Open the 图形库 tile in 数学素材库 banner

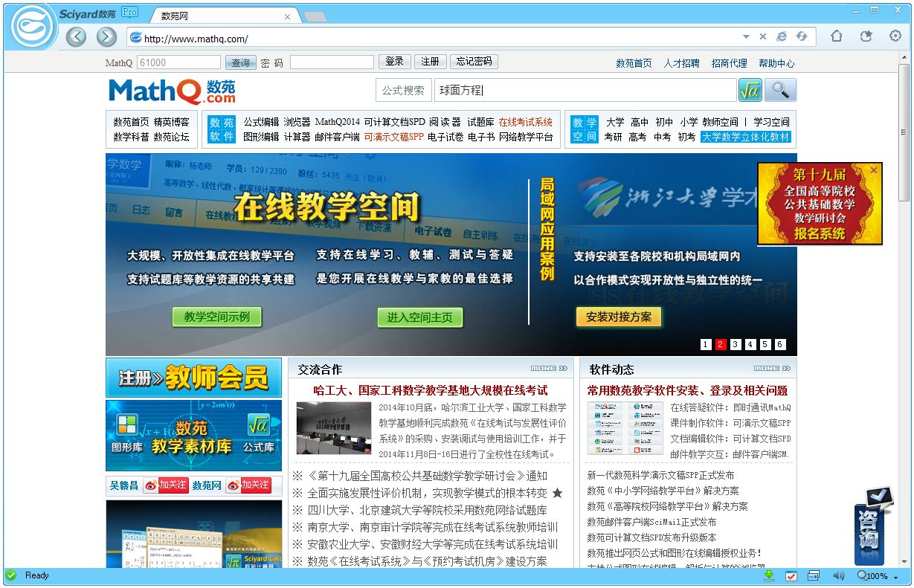(x=126, y=432)
